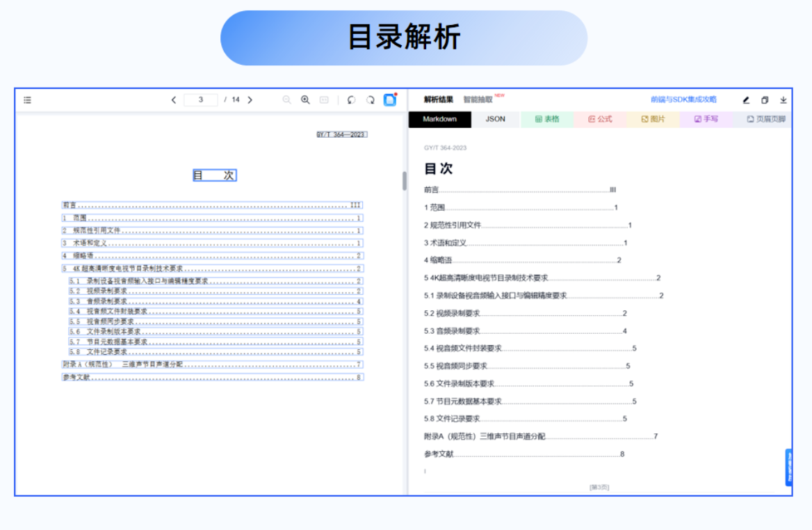Click the 目 次 heading in the original document
This screenshot has width=812, height=530.
pyautogui.click(x=215, y=176)
